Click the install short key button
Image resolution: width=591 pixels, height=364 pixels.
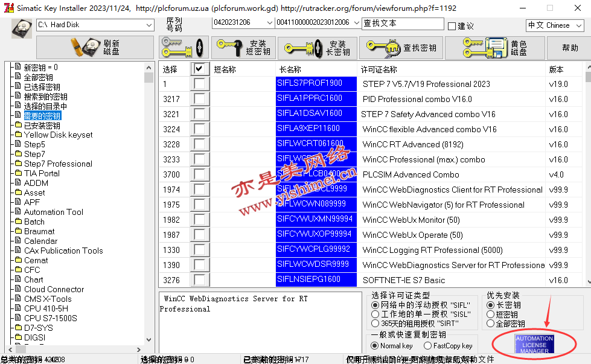(x=243, y=48)
